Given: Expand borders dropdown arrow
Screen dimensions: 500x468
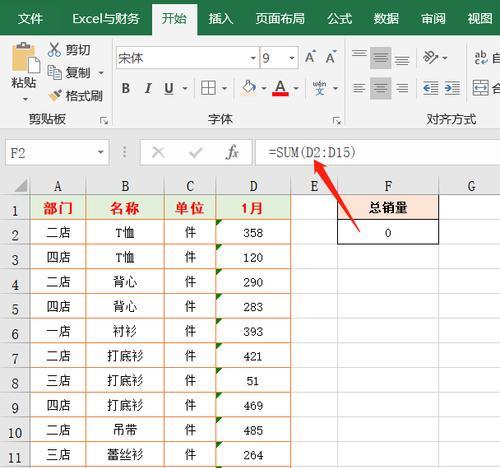Looking at the screenshot, I should 224,88.
